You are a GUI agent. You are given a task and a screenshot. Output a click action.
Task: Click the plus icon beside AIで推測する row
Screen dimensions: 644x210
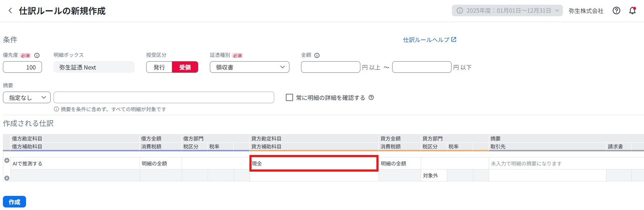click(7, 160)
